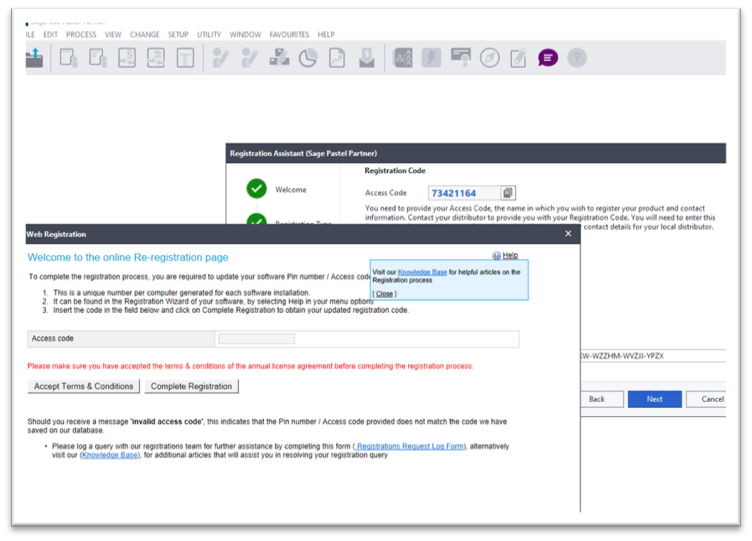Click Cancel in Registration Assistant
The image size is (752, 541).
[708, 399]
